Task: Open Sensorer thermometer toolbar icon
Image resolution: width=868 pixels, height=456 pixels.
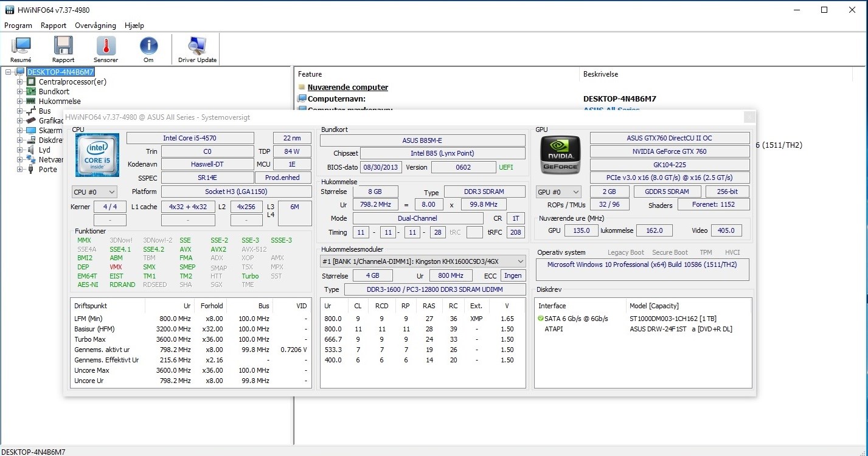Action: (106, 49)
